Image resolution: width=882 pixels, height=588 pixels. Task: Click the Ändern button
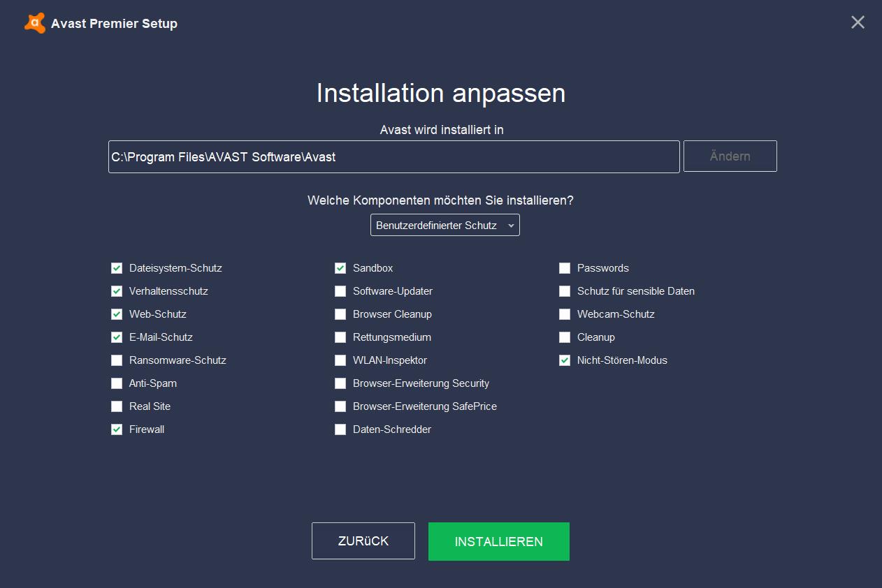click(730, 156)
